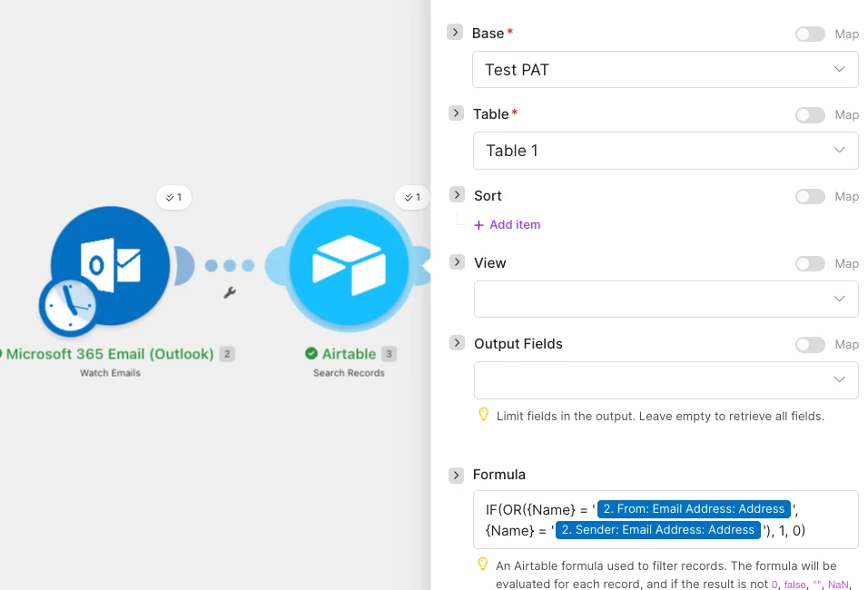The image size is (868, 590).
Task: Toggle the Map switch for Base
Action: click(810, 34)
